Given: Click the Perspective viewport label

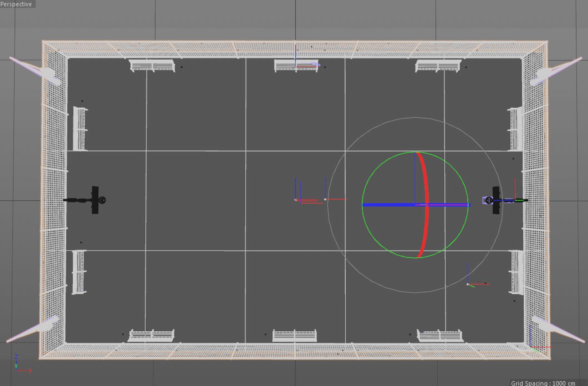Looking at the screenshot, I should (16, 4).
